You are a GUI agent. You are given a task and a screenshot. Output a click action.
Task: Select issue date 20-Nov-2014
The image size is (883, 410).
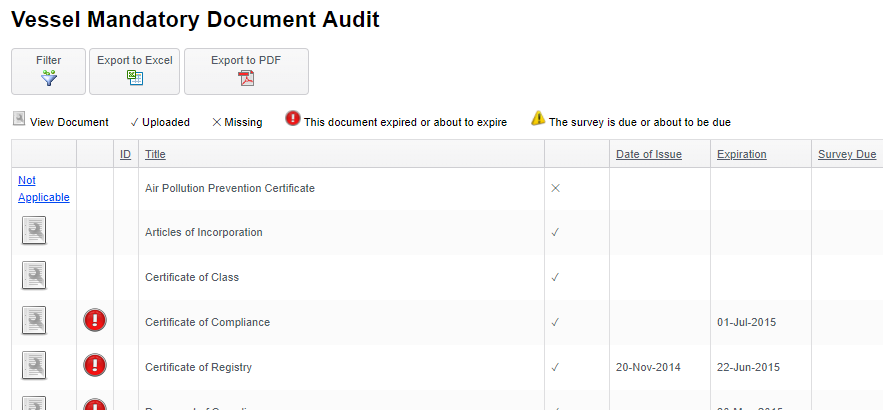tap(648, 367)
